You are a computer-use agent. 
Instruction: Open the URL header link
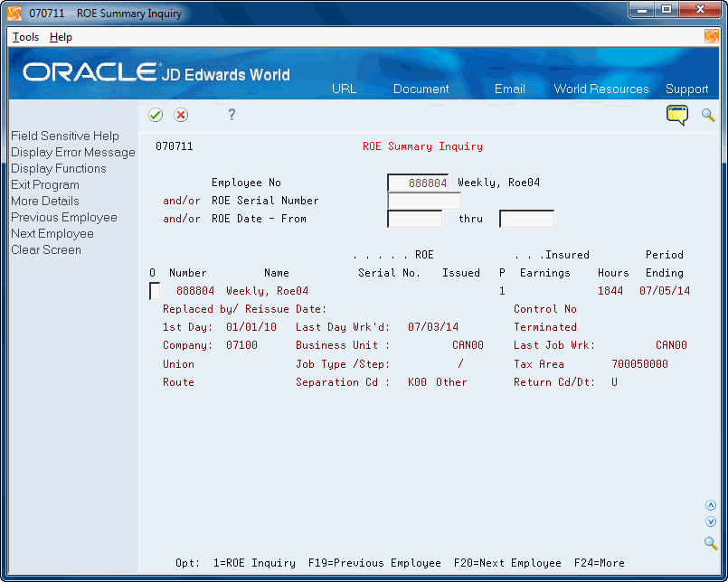tap(344, 89)
